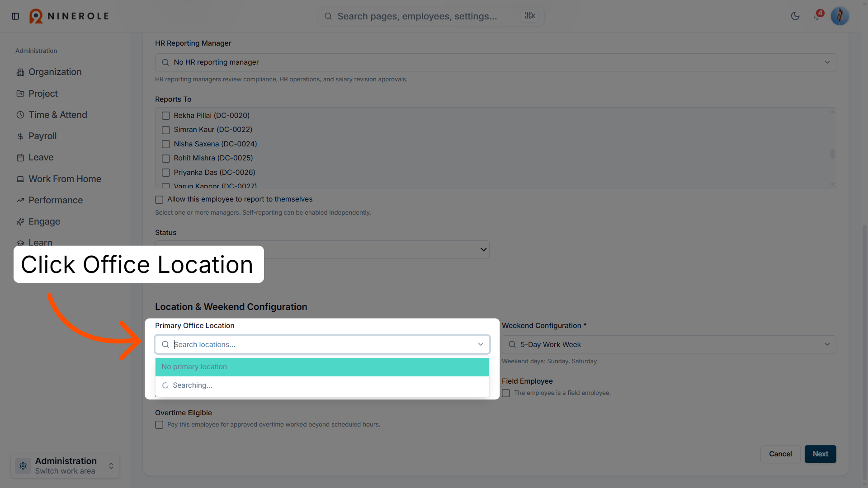Focus the Search locations input
Image resolution: width=868 pixels, height=488 pixels.
[322, 344]
